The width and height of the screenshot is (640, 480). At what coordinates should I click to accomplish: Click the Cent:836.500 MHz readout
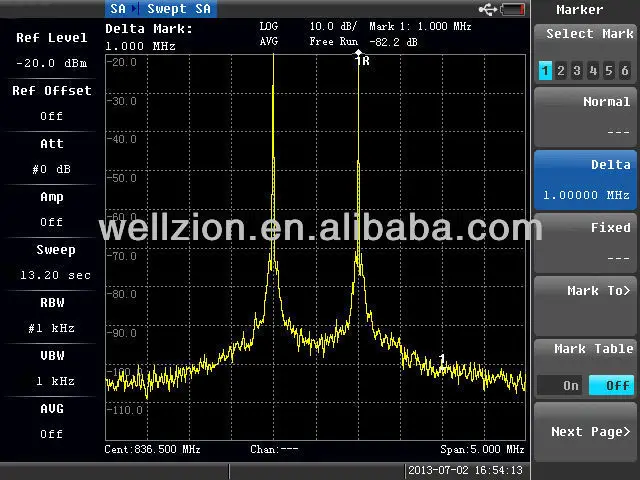point(152,449)
